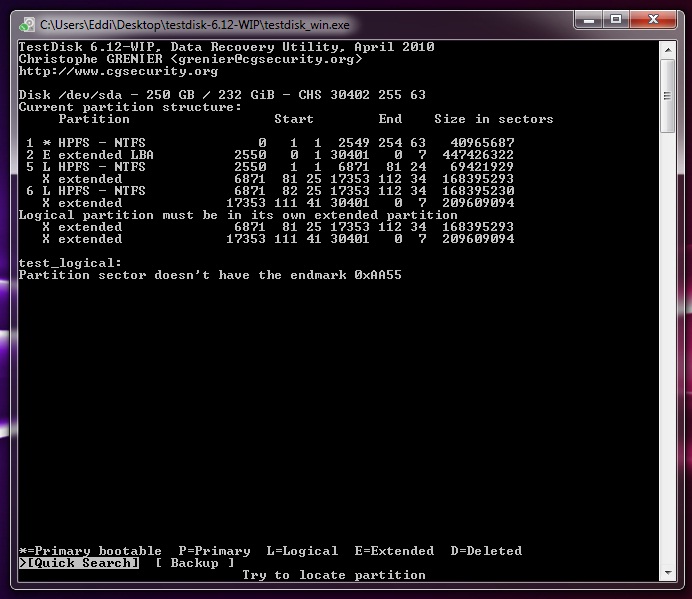Click the size value 69421929
Image resolution: width=692 pixels, height=599 pixels.
[482, 167]
